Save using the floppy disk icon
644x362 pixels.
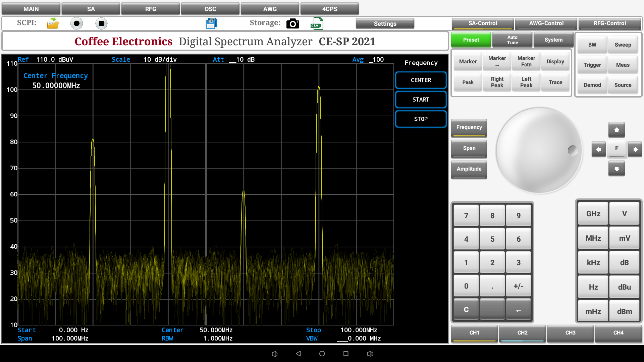coord(211,23)
